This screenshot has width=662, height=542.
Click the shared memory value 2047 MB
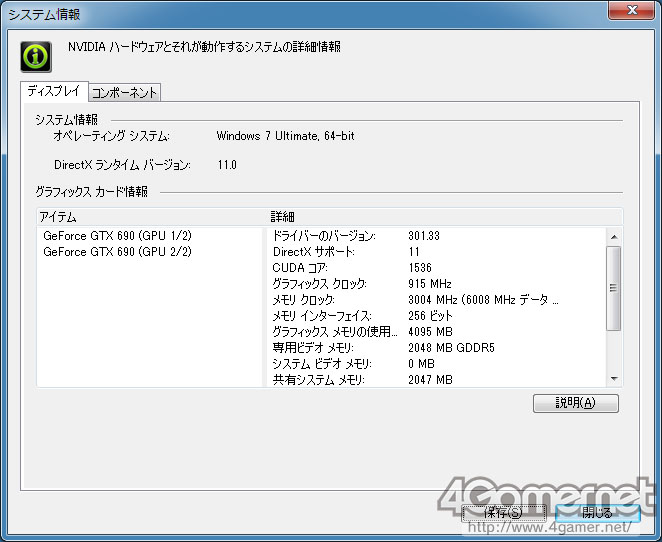(x=430, y=379)
